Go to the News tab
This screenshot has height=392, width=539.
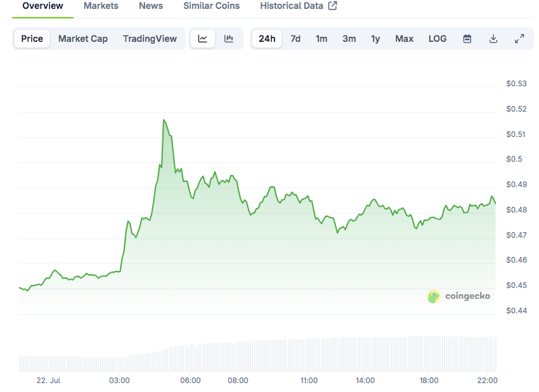click(151, 6)
